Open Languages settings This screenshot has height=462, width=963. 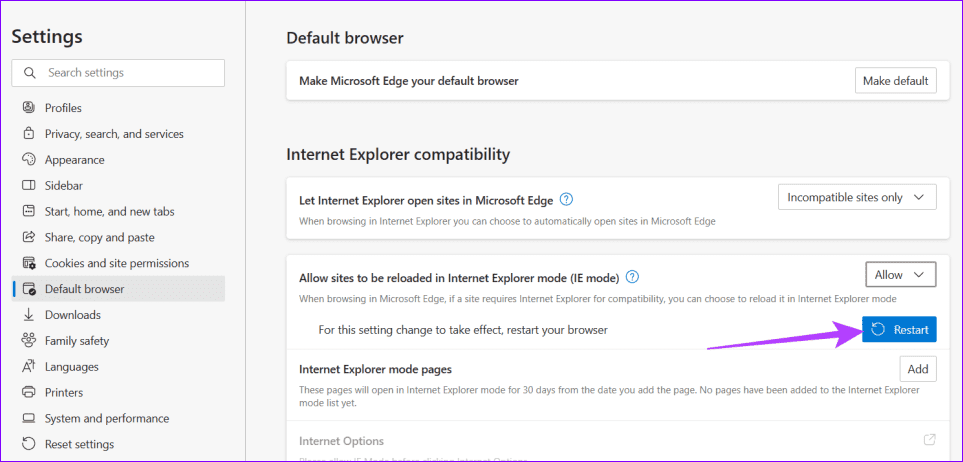[118, 367]
